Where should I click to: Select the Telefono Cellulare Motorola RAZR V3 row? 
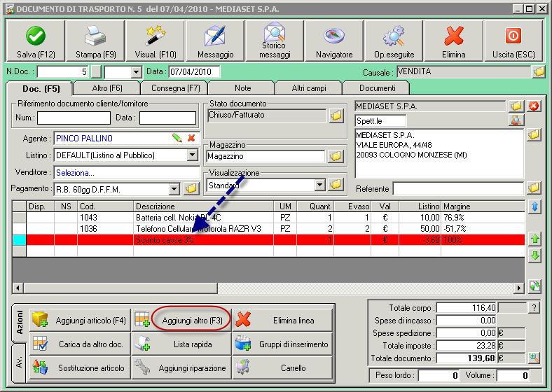pos(269,229)
